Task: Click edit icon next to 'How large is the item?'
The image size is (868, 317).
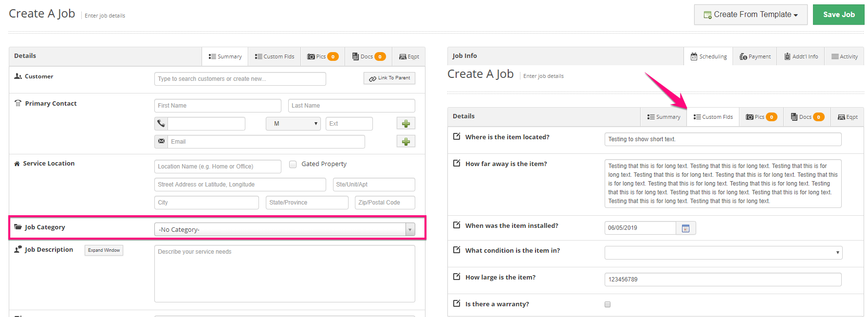Action: click(457, 277)
